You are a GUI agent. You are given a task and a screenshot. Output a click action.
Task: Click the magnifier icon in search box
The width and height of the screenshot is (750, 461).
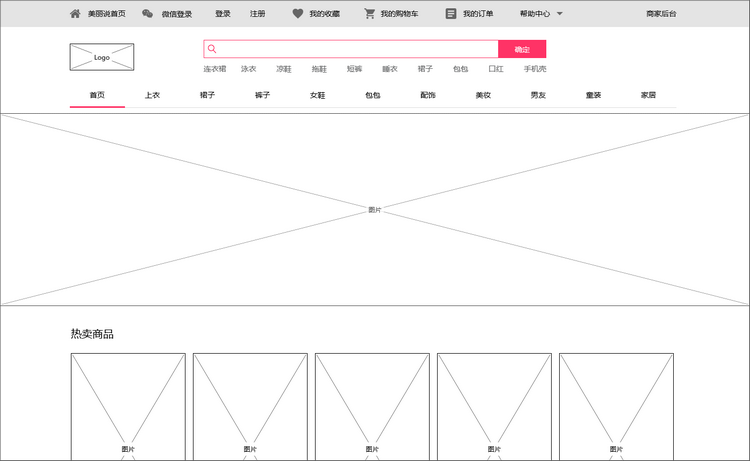pyautogui.click(x=212, y=49)
